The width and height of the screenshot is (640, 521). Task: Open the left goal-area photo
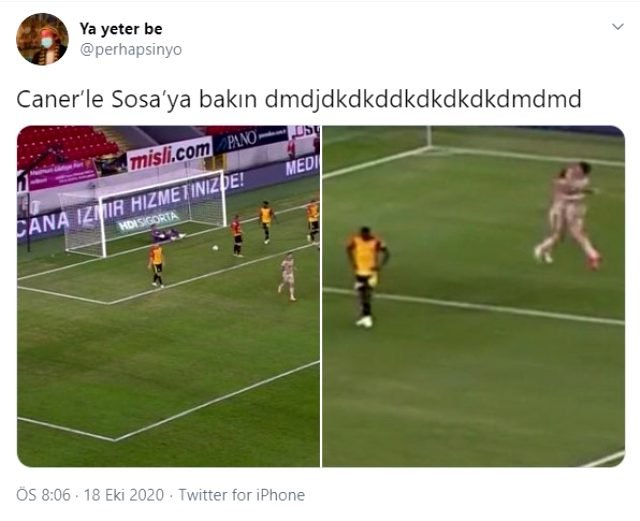click(168, 296)
